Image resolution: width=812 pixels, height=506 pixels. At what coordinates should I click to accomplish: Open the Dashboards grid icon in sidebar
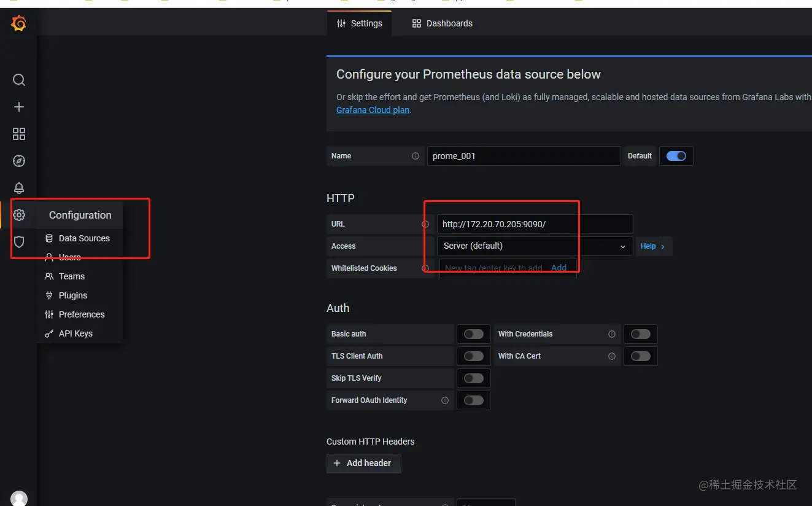19,134
